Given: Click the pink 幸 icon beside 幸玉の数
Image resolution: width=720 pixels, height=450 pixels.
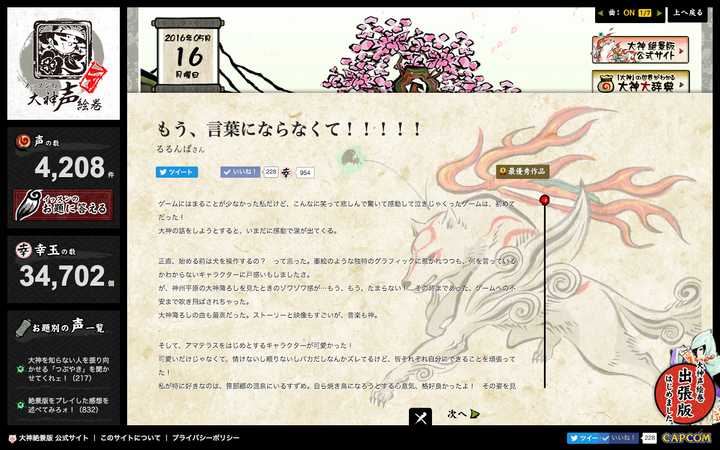Looking at the screenshot, I should click(x=23, y=250).
